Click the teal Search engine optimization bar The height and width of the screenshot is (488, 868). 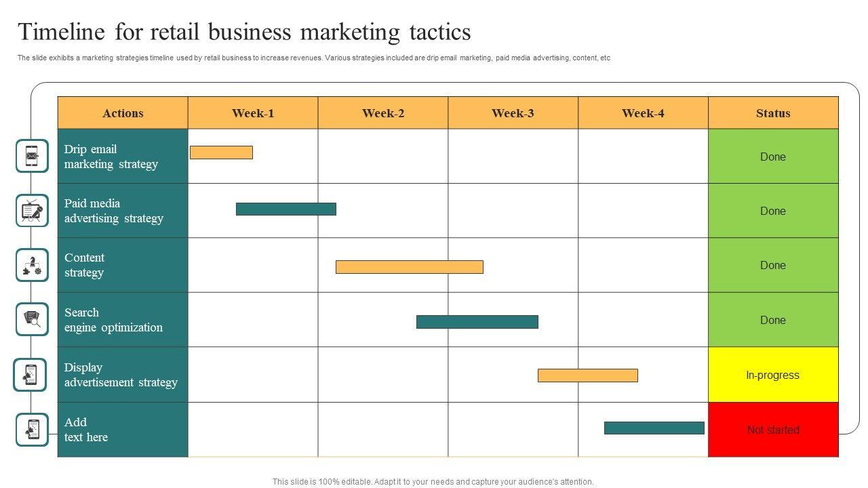(x=477, y=322)
